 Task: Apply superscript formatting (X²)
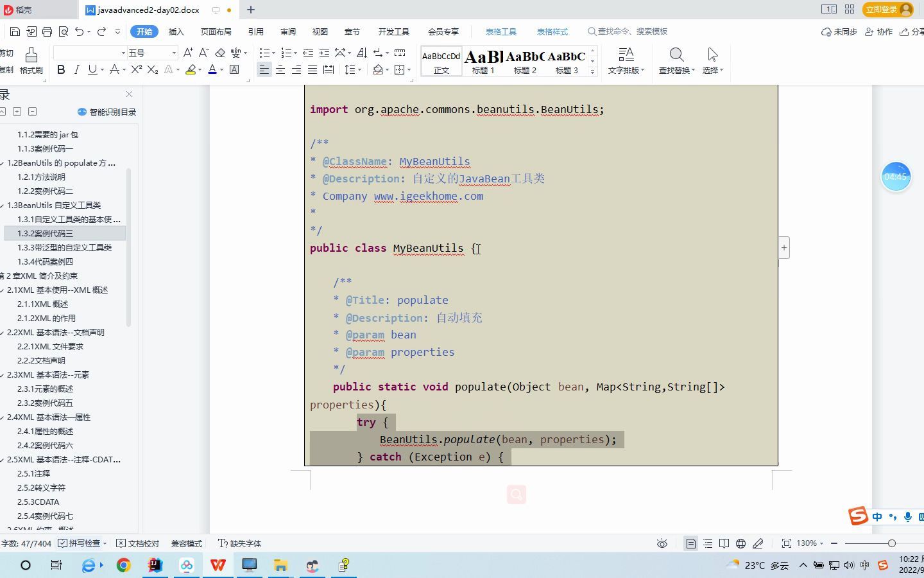[x=136, y=69]
